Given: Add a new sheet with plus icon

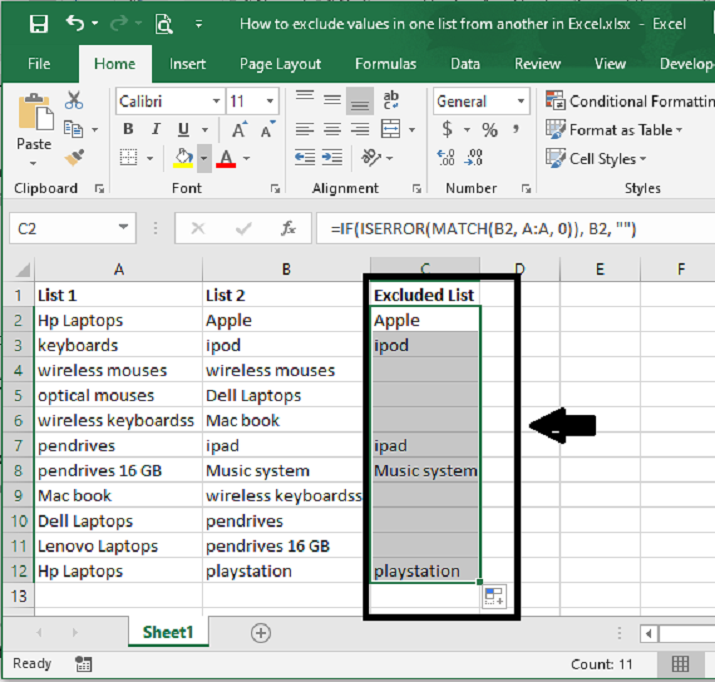Looking at the screenshot, I should (x=261, y=632).
